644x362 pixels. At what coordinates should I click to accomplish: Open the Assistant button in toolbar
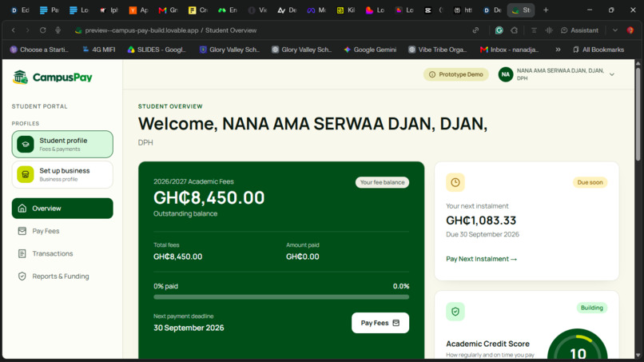click(x=579, y=30)
